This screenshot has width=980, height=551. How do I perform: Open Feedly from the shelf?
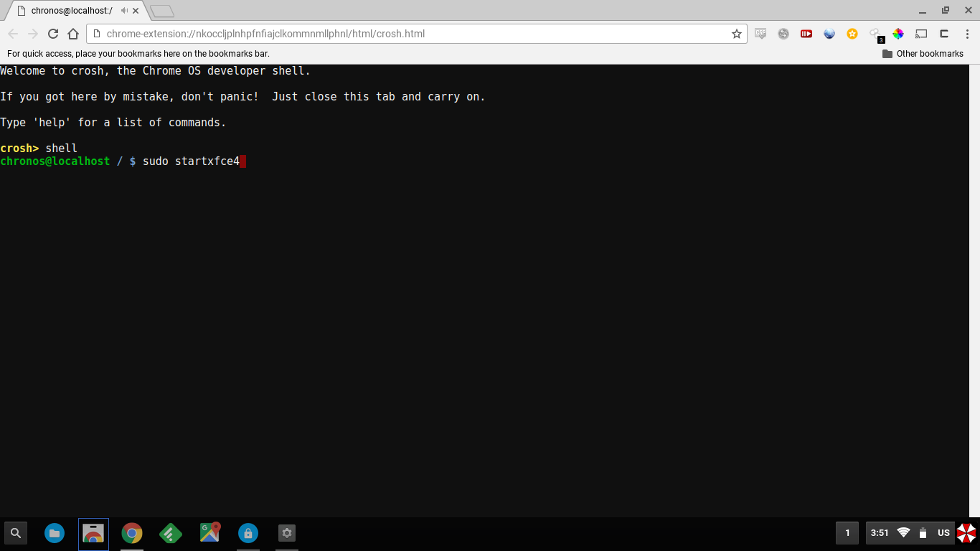(171, 533)
